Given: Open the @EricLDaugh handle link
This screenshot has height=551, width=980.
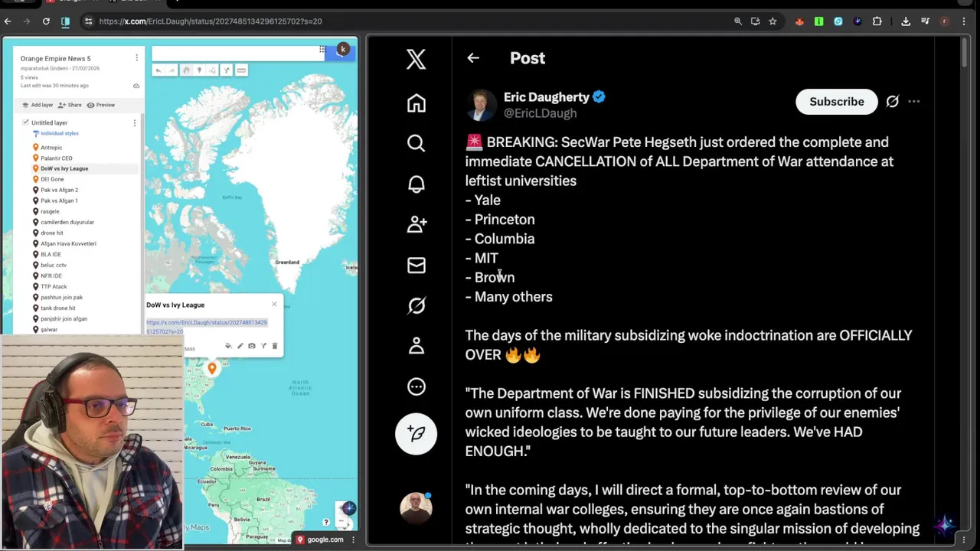Looking at the screenshot, I should [x=540, y=113].
